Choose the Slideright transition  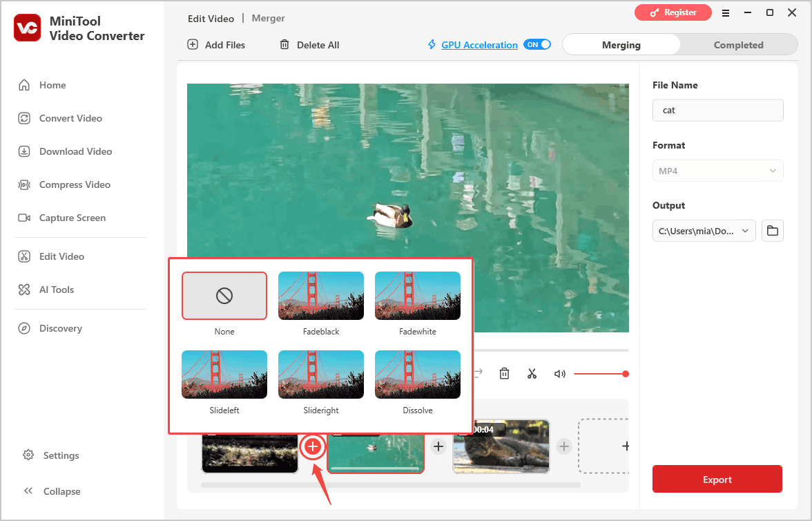[321, 375]
